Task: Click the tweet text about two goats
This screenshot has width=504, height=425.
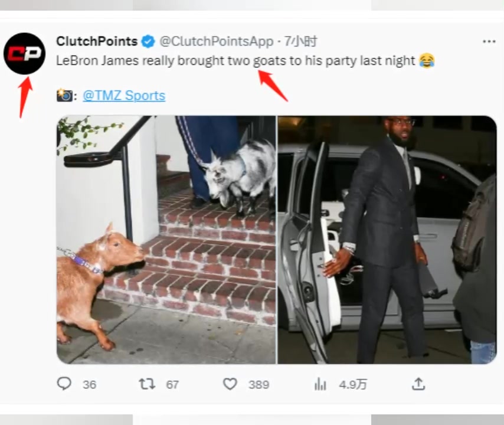Action: [236, 61]
